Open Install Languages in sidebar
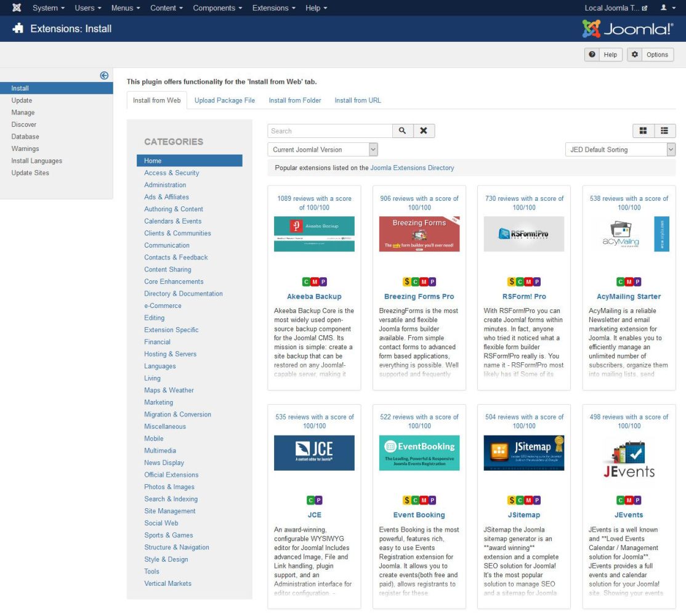Screen dimensions: 686x616 [36, 161]
